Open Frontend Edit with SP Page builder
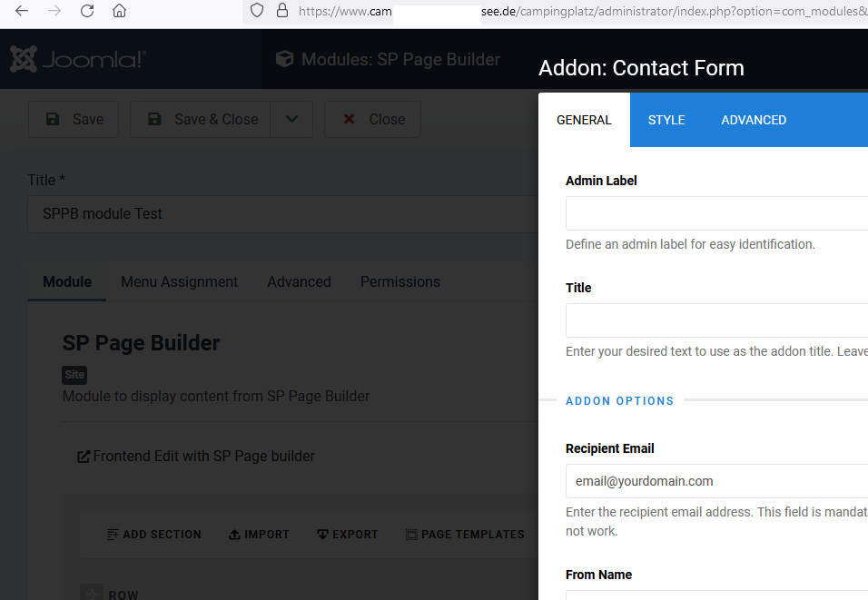868x600 pixels. click(196, 456)
